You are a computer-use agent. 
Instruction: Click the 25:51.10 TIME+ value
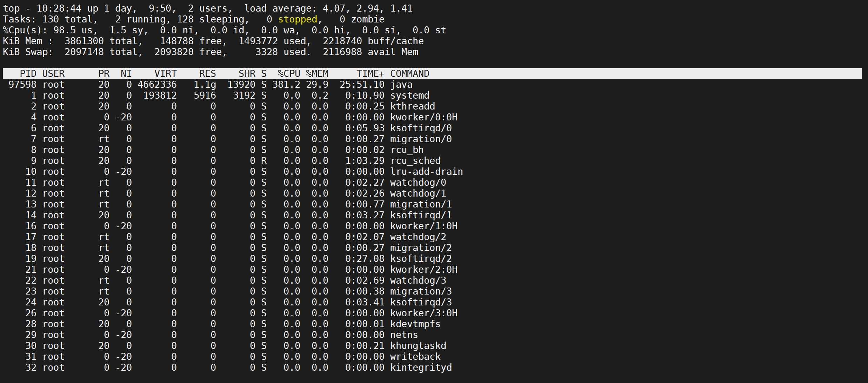[x=362, y=85]
